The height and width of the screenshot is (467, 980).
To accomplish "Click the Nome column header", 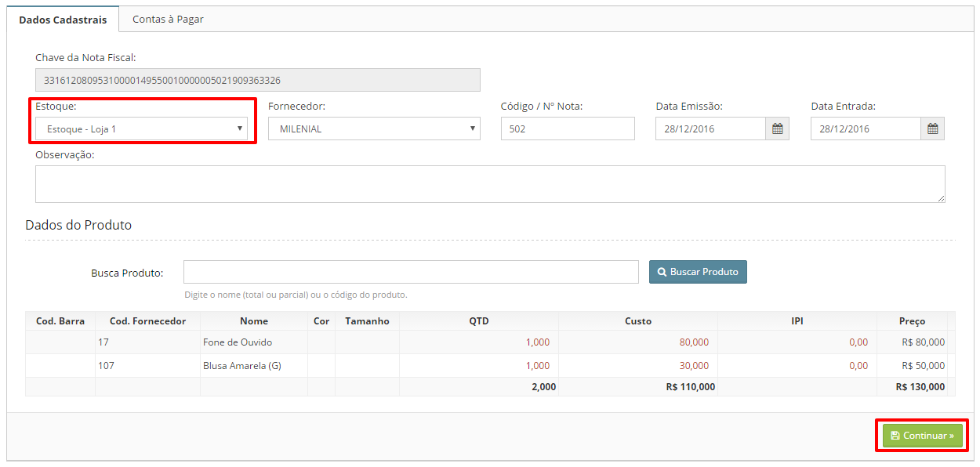I will point(254,321).
